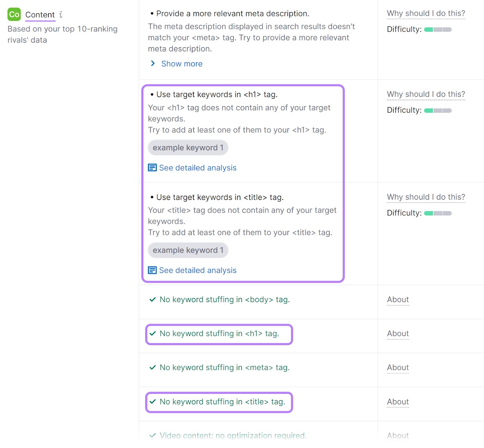Click checkmark beside video content optimization item

click(x=152, y=436)
